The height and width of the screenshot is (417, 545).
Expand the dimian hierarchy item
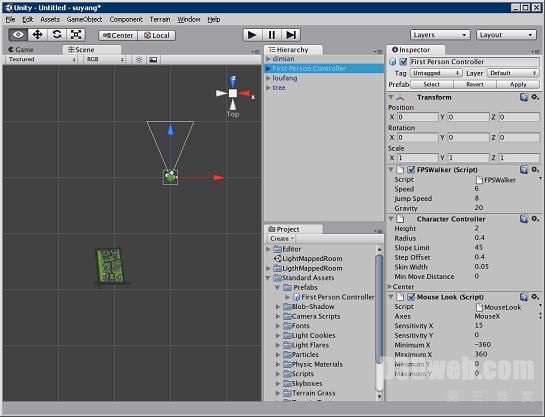268,59
